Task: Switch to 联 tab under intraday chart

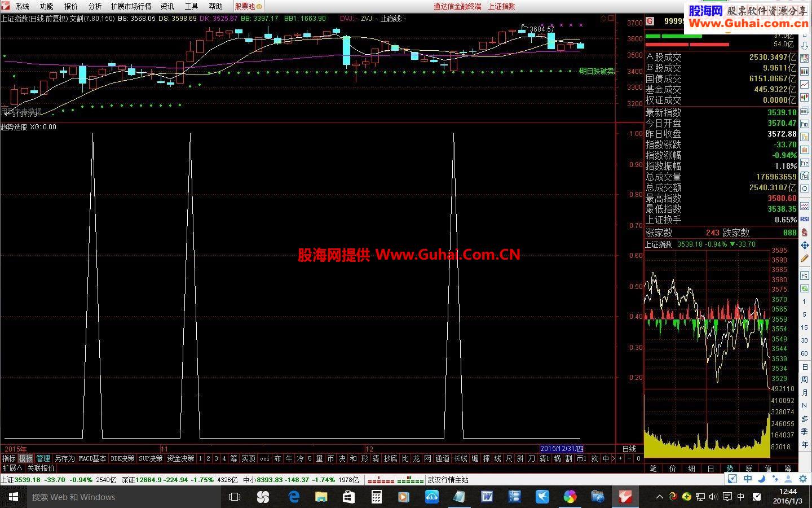Action: (x=749, y=468)
